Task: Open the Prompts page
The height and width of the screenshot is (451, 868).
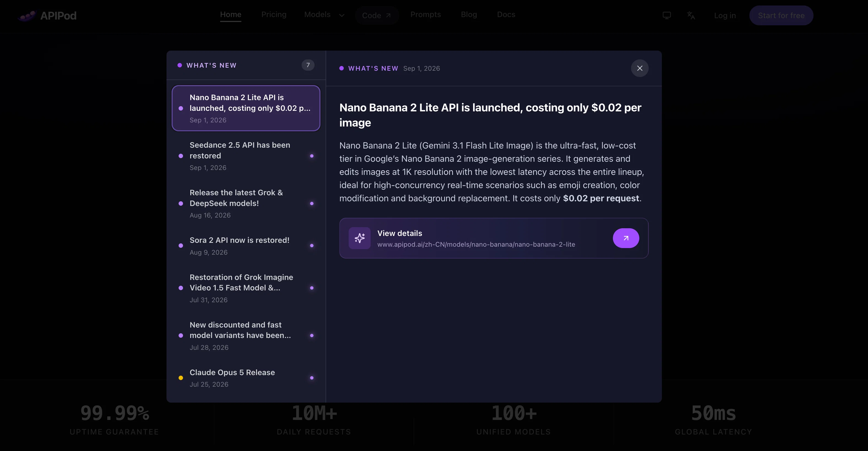Action: click(x=425, y=15)
